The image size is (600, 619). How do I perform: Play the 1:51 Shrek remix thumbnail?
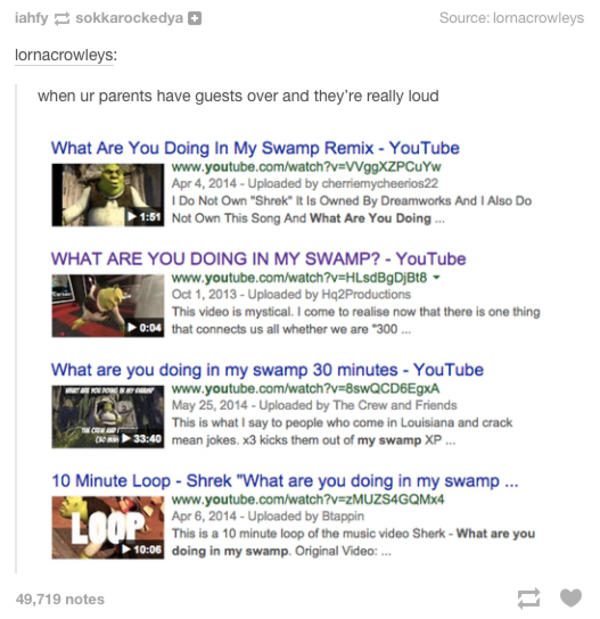pos(108,195)
